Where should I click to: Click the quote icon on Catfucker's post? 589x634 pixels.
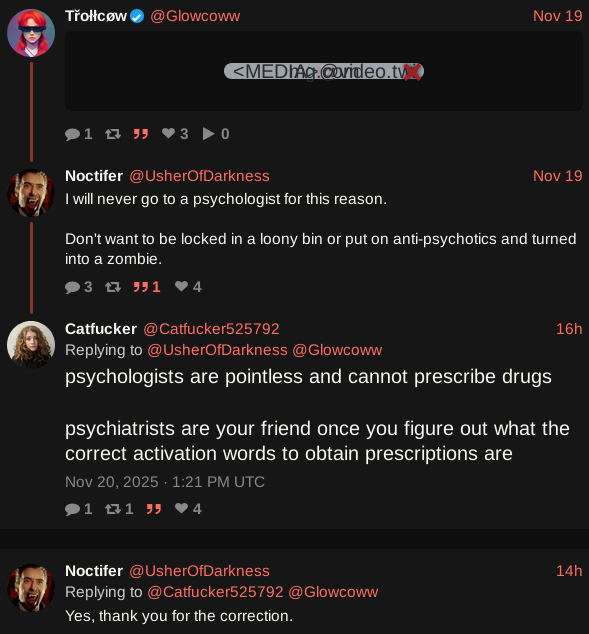(154, 509)
